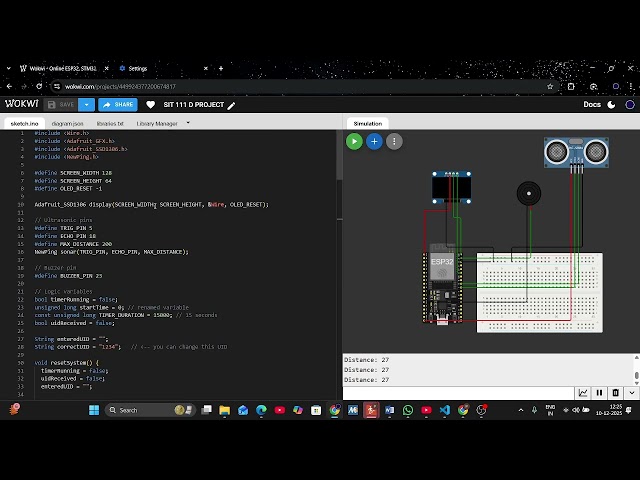
Task: Click the #define BUZZER_PIN 23 line
Action: pos(68,276)
